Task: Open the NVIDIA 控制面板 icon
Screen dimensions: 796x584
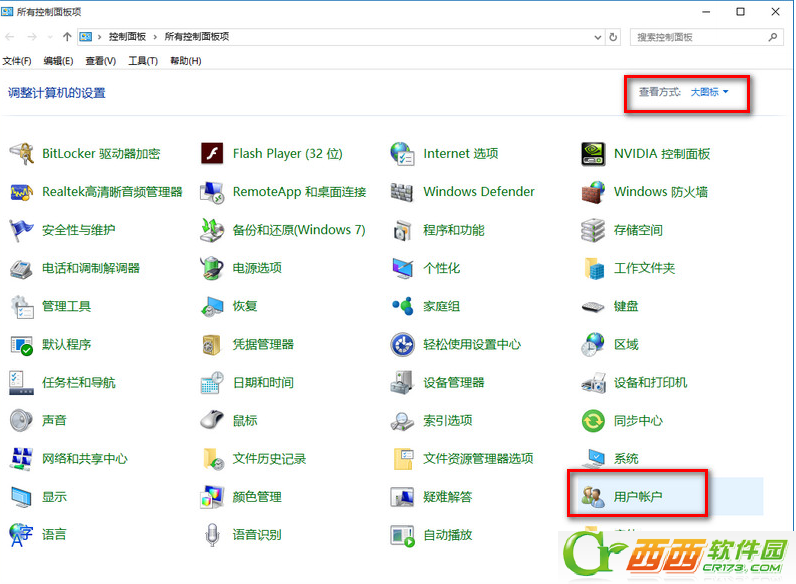Action: pyautogui.click(x=593, y=154)
